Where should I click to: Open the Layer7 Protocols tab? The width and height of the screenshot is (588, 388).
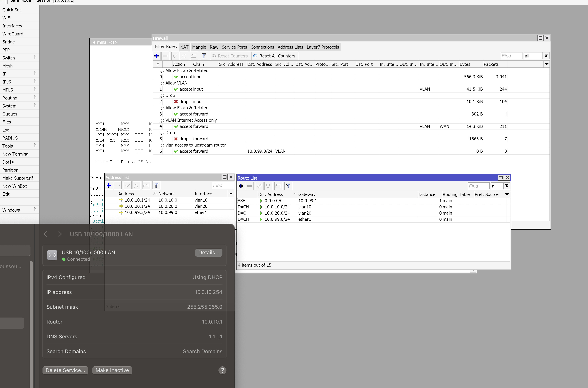pos(323,47)
